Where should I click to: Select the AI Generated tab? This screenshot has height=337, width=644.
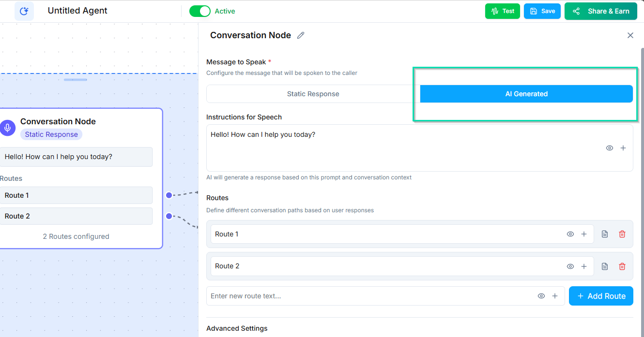pyautogui.click(x=526, y=93)
